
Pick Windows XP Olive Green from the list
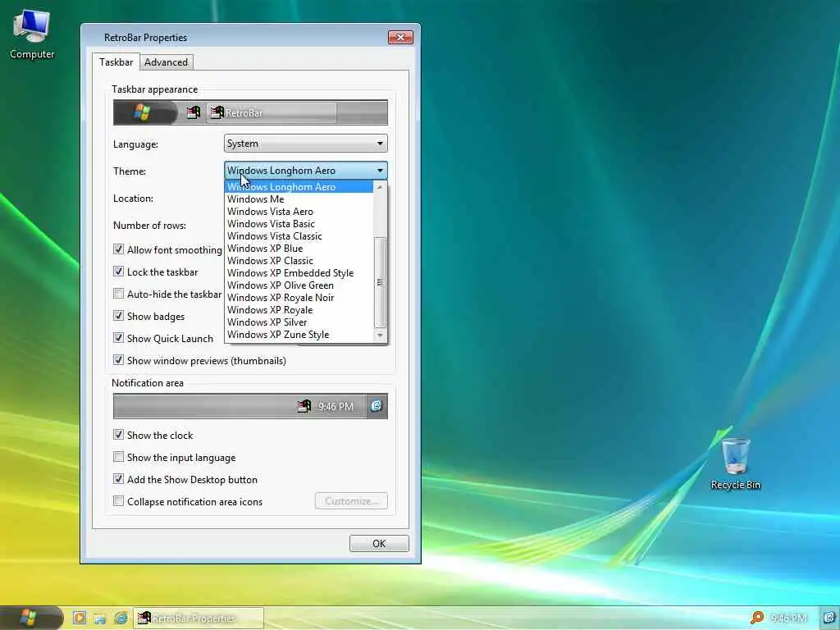click(x=299, y=285)
